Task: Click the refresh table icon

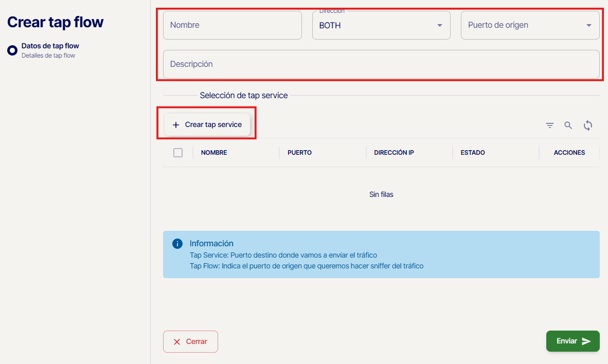Action: (588, 125)
